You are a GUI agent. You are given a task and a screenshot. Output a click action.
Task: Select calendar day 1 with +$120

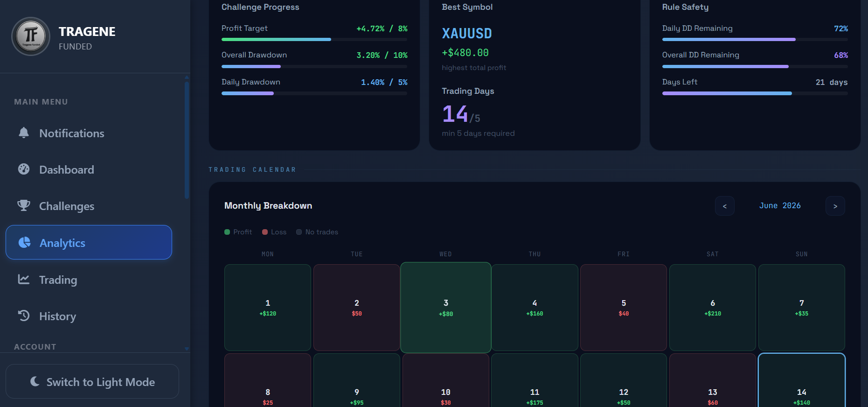[x=268, y=308]
